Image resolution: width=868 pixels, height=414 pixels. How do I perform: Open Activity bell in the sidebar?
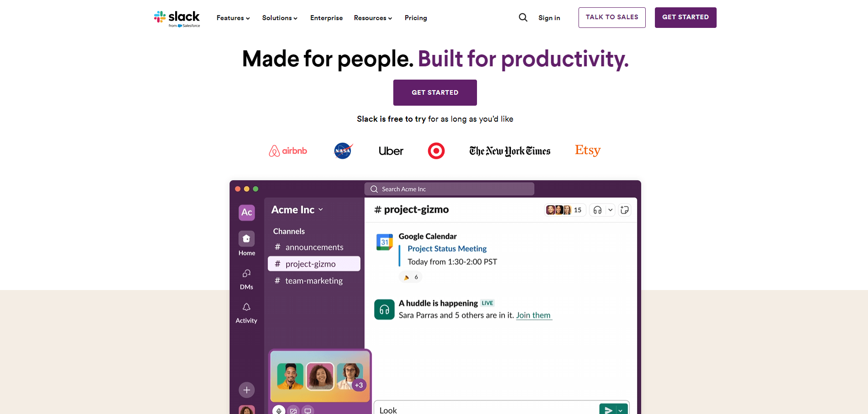tap(246, 313)
